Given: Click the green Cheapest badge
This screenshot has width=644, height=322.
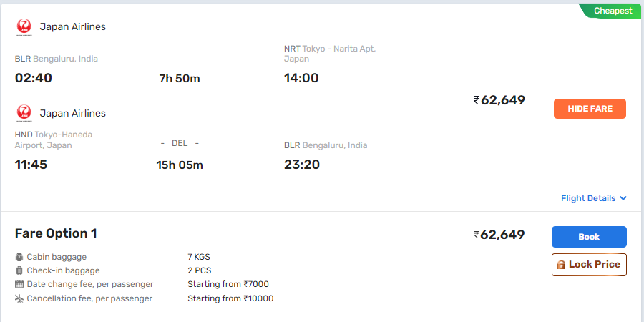Looking at the screenshot, I should pyautogui.click(x=608, y=11).
